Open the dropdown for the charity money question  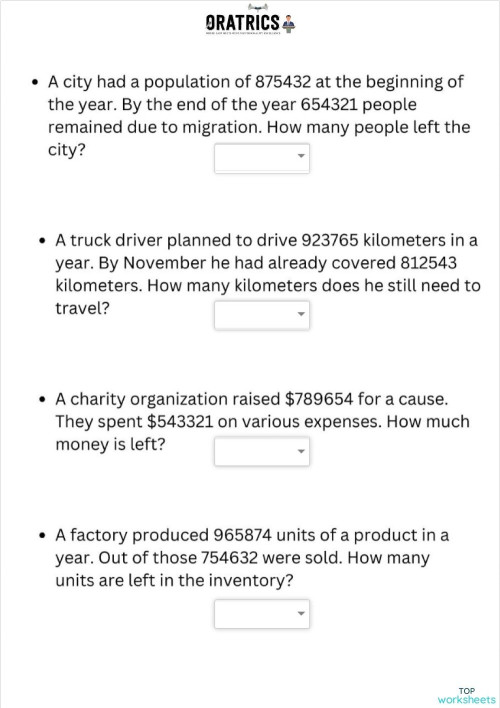[x=262, y=451]
